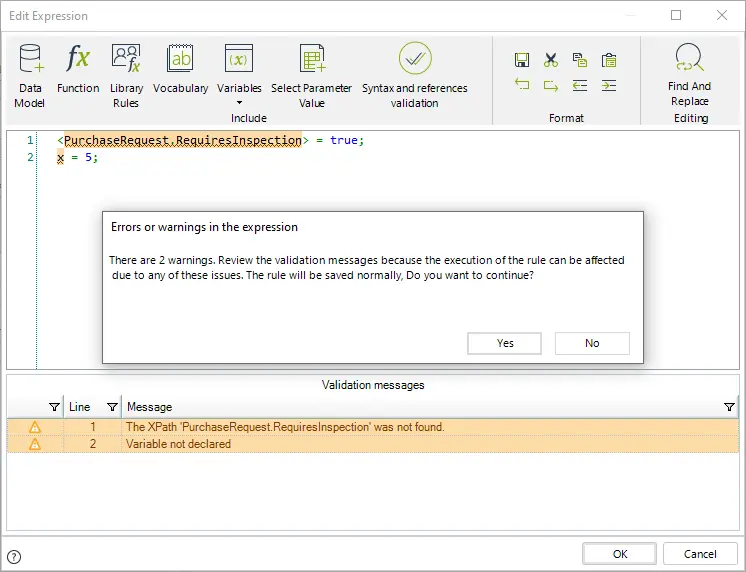Filter the warning icon column
This screenshot has height=572, width=746.
54,407
